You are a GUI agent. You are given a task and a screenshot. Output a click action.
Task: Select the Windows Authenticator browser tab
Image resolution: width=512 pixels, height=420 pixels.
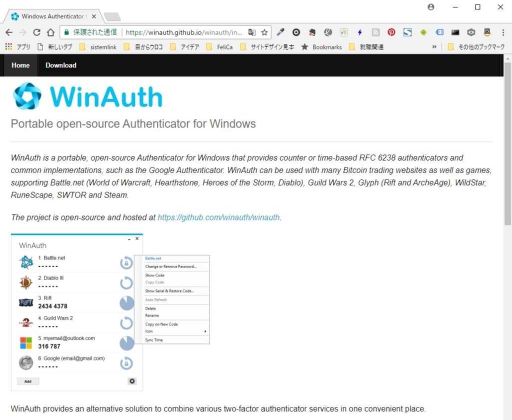pos(52,16)
